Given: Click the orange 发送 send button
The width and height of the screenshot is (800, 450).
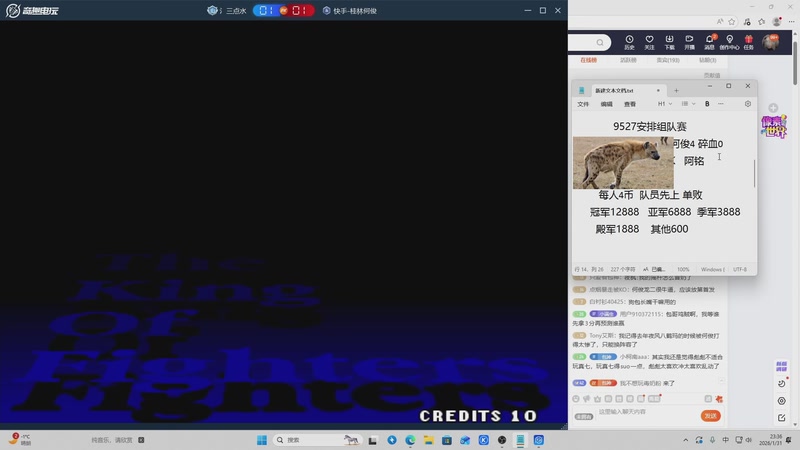Looking at the screenshot, I should (x=710, y=416).
